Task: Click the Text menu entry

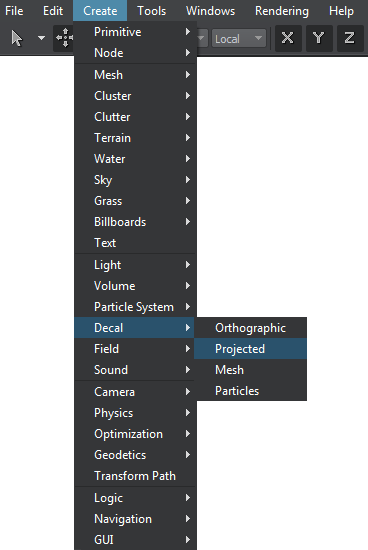Action: coord(135,243)
